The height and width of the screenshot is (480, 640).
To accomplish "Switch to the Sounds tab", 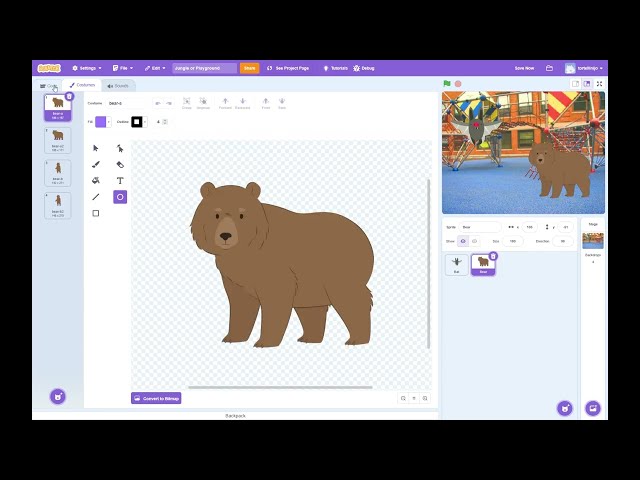I will (x=118, y=86).
